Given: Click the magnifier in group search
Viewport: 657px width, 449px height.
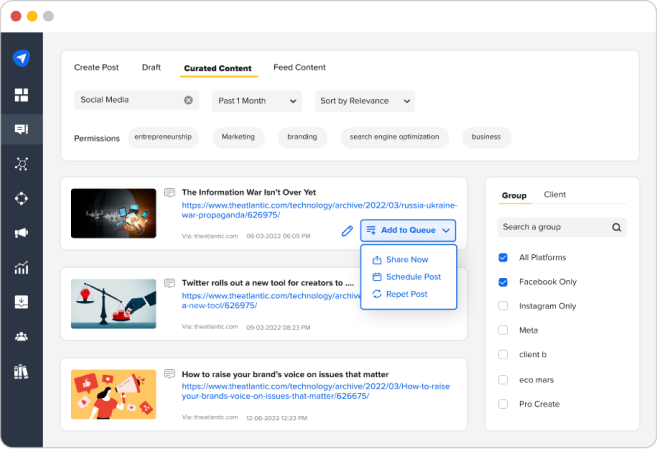Looking at the screenshot, I should click(616, 227).
